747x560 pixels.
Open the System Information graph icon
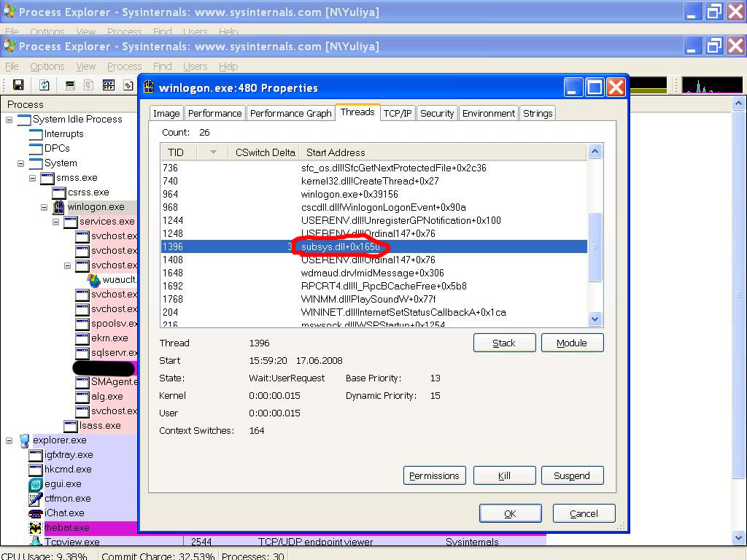[x=70, y=85]
